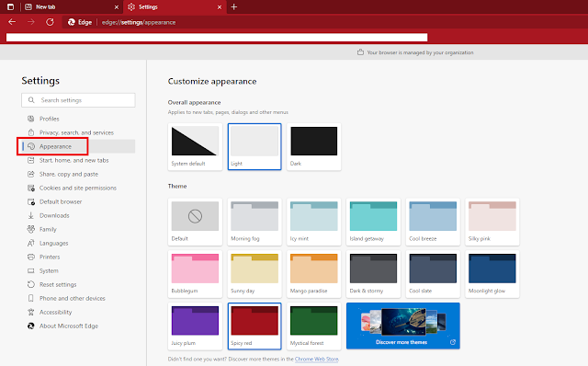Viewport: 588px width, 366px height.
Task: Select System default overall appearance
Action: click(x=195, y=147)
